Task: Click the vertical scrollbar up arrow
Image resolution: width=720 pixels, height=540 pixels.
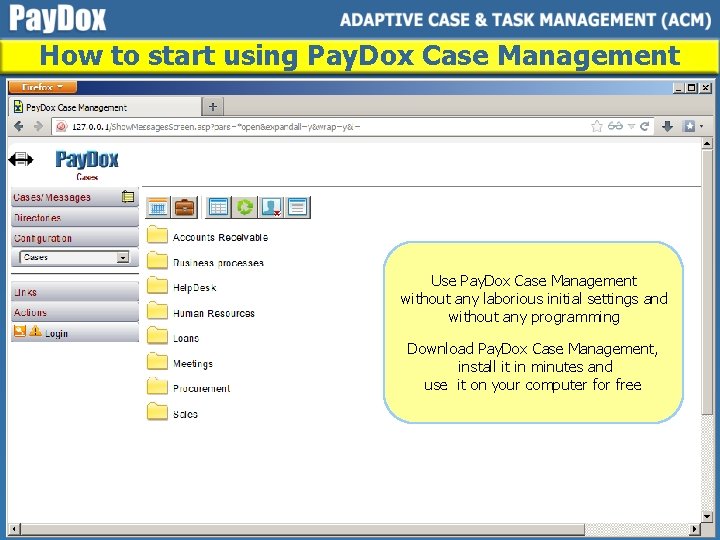Action: 707,144
